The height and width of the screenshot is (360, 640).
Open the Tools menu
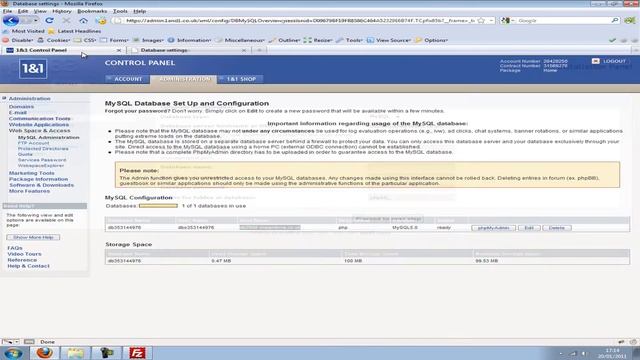point(120,11)
